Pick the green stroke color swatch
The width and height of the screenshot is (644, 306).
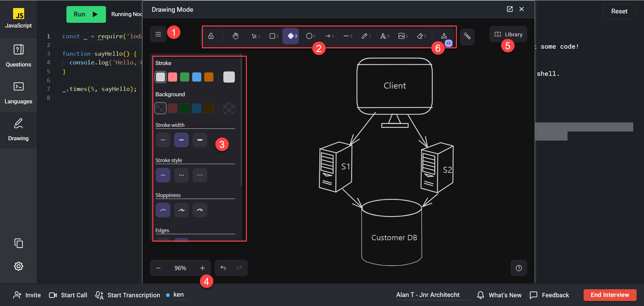(184, 77)
